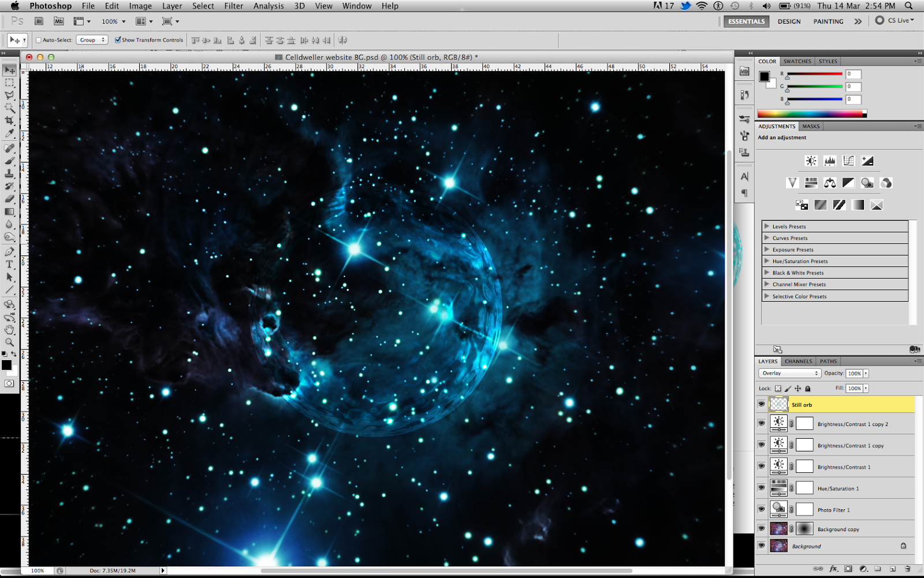Viewport: 924px width, 578px height.
Task: Select the Move tool
Action: [x=10, y=70]
